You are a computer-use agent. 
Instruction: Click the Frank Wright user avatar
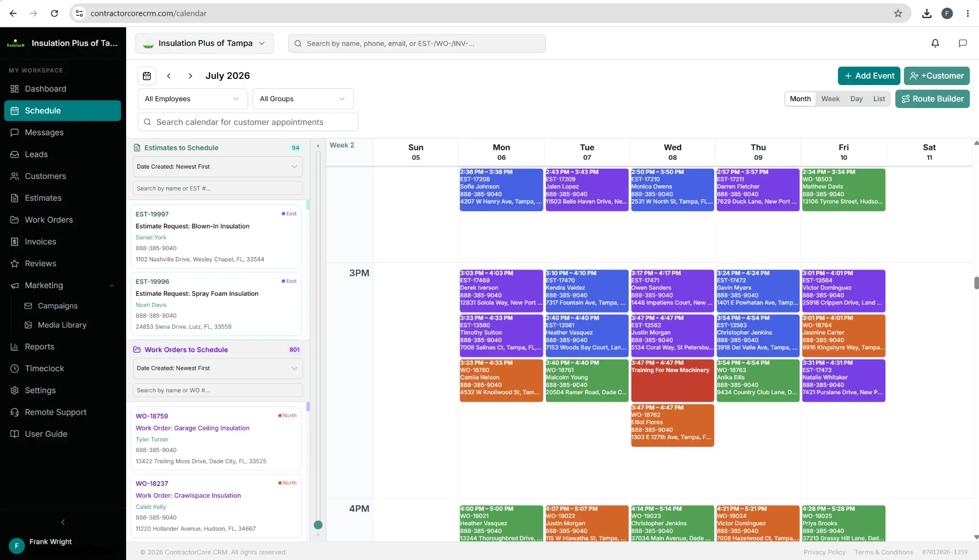(x=17, y=545)
